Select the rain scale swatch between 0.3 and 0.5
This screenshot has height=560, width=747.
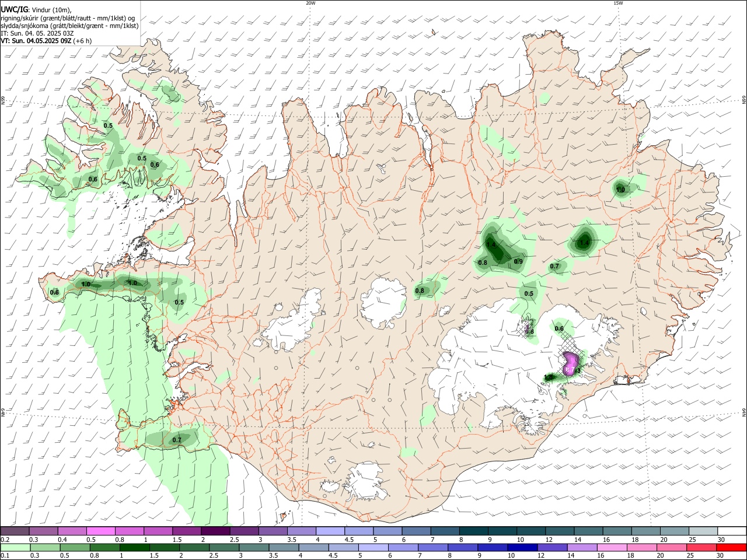coord(46,548)
